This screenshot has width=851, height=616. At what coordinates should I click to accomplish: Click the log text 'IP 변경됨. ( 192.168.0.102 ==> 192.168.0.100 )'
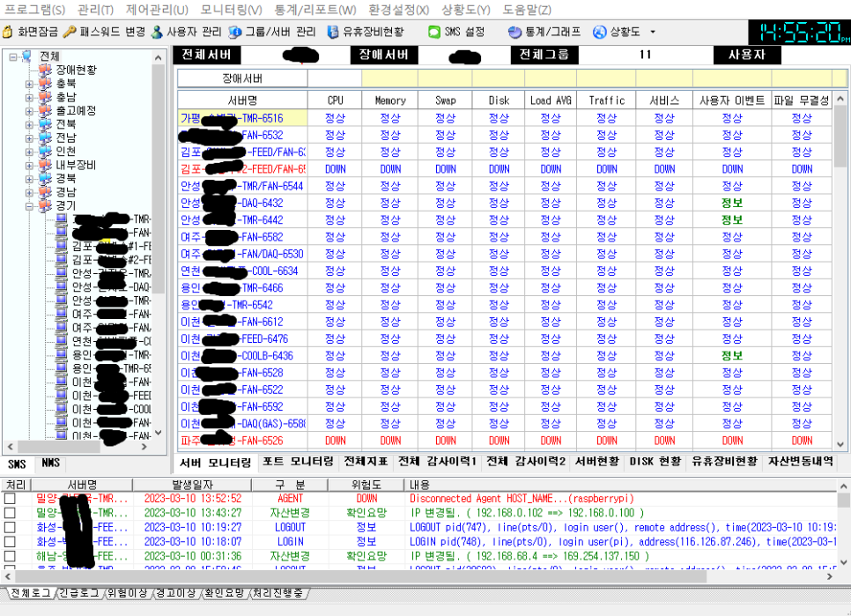tap(527, 513)
